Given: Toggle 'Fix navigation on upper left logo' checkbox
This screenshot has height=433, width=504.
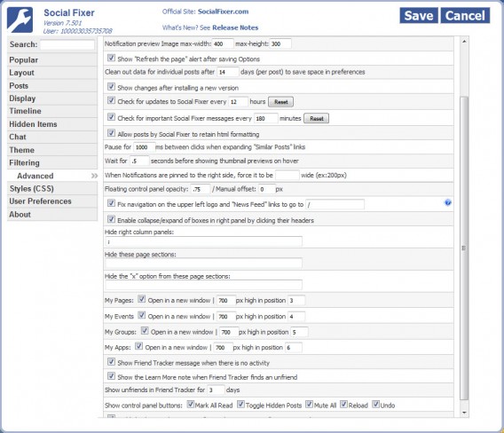Looking at the screenshot, I should (111, 203).
